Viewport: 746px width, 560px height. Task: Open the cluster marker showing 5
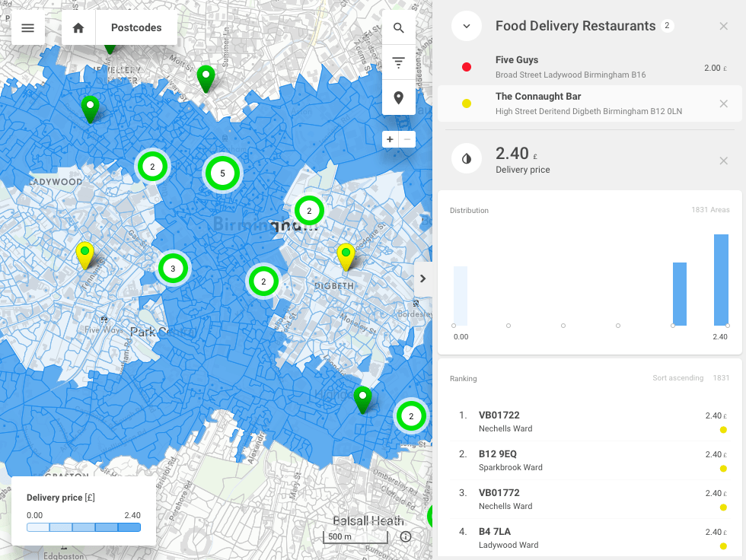[x=222, y=173]
